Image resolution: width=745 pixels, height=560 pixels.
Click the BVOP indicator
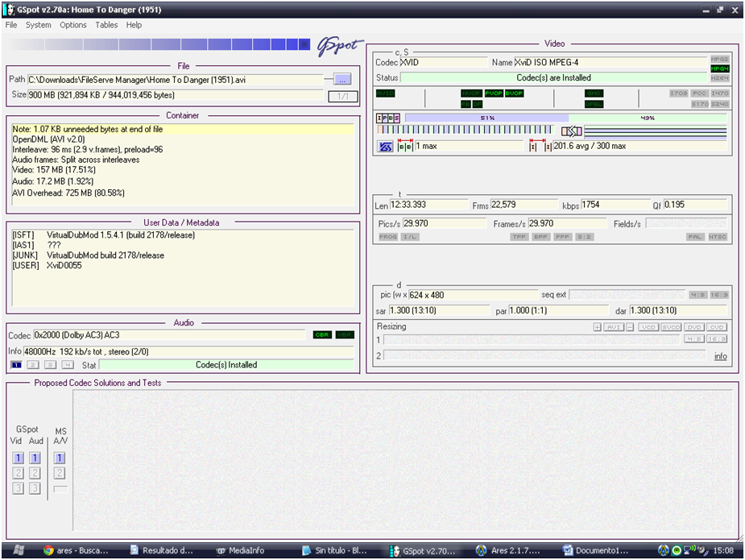[514, 93]
